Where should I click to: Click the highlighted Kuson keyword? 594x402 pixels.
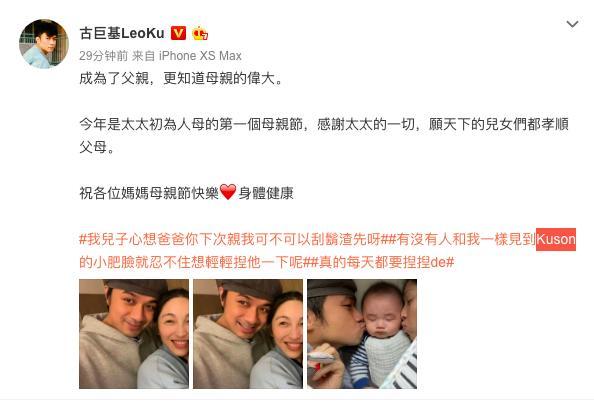point(556,239)
